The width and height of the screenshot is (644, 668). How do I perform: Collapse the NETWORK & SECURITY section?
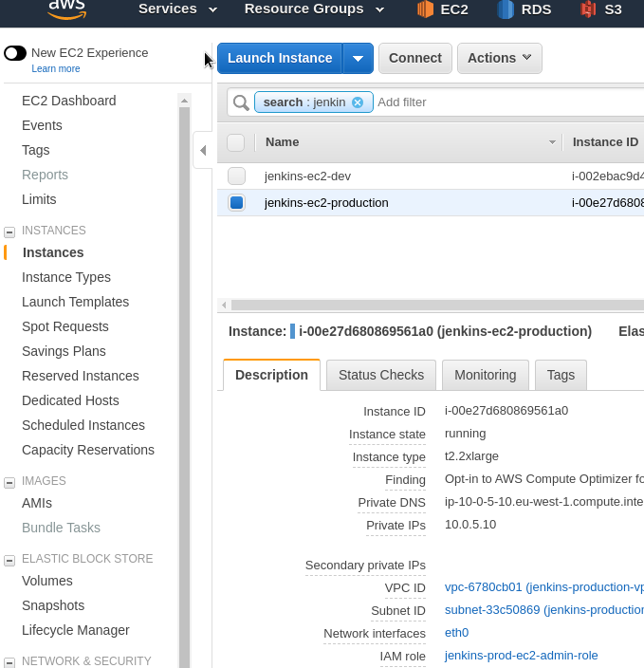pos(9,662)
